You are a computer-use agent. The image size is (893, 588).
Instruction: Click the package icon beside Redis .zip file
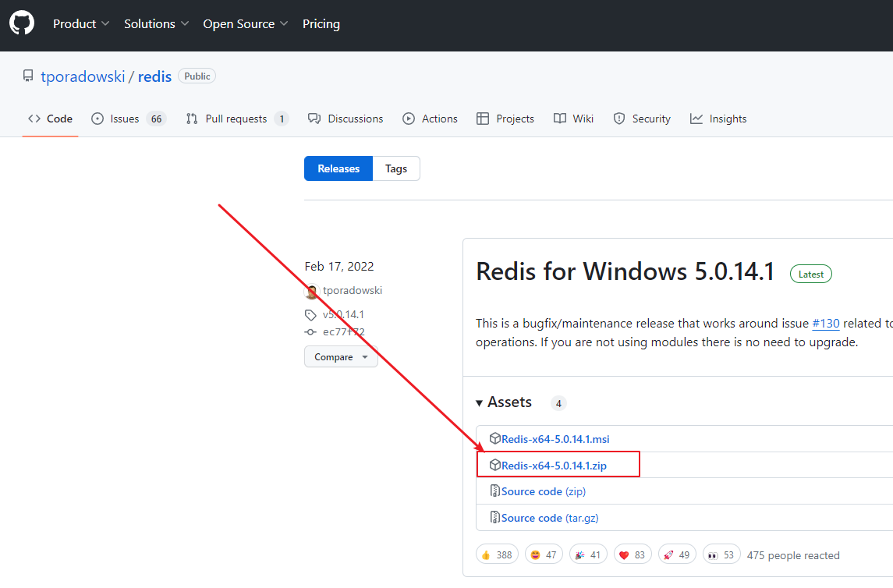pos(495,465)
